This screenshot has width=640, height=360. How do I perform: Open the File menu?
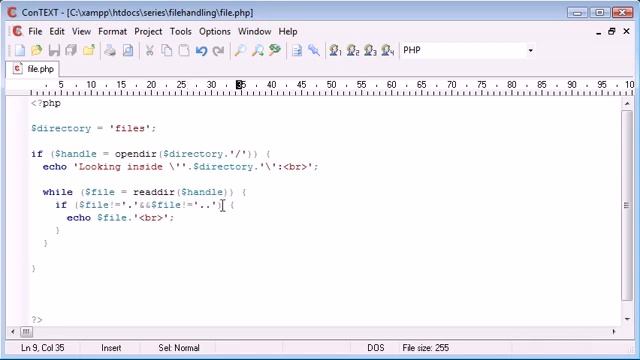click(x=35, y=31)
